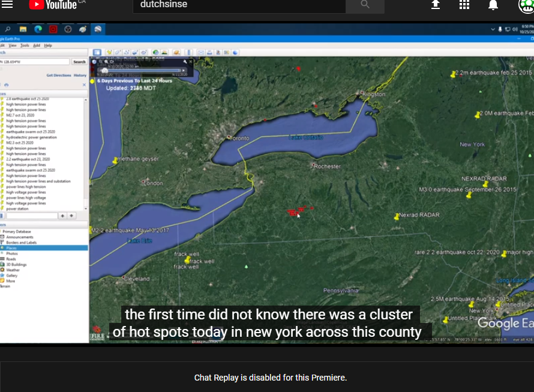
Task: Open the volume speaker tray icon
Action: [x=515, y=29]
